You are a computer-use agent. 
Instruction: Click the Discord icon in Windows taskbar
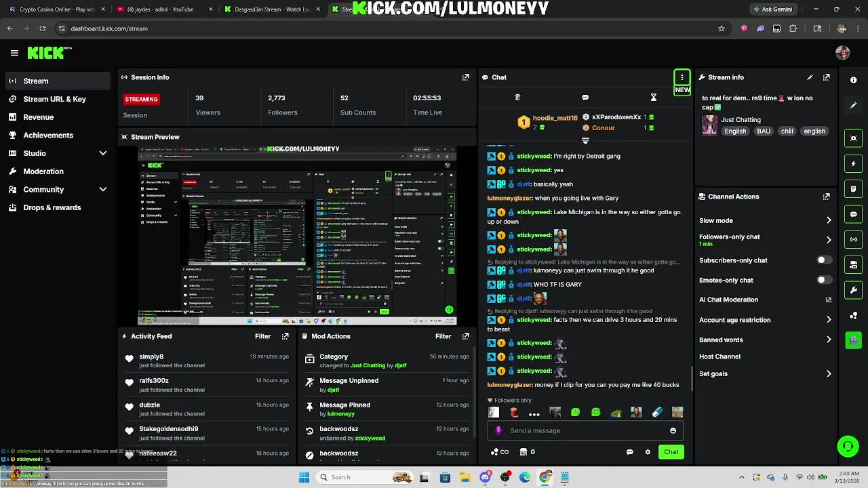coord(485,477)
